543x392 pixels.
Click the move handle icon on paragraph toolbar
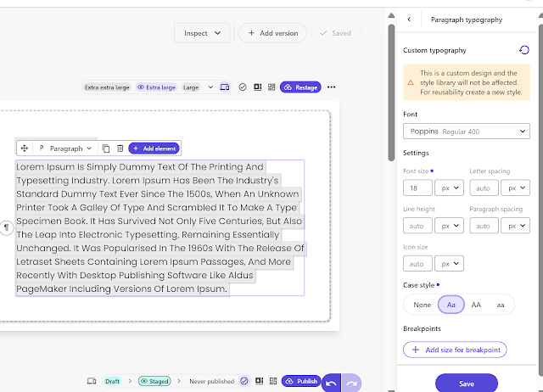[x=25, y=148]
